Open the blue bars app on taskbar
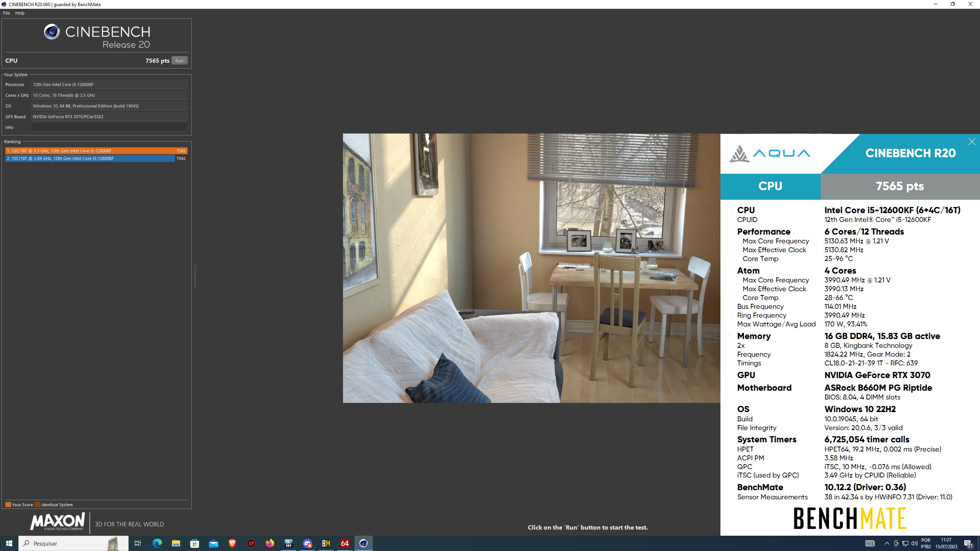980x551 pixels. 289,543
